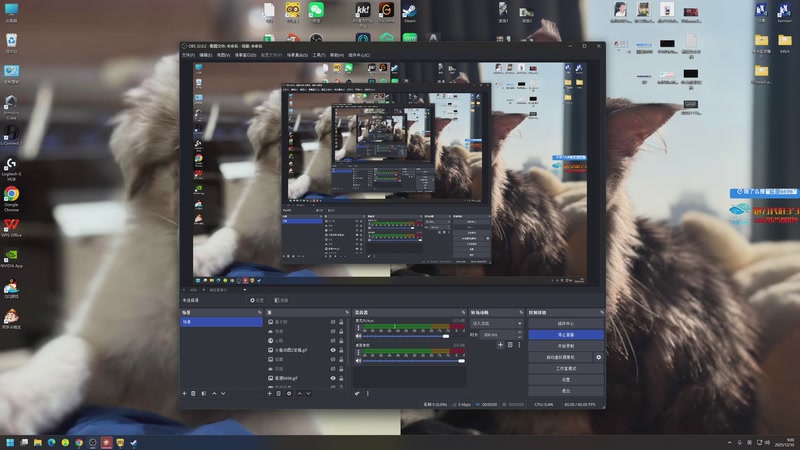Open virtual camera settings gear icon
The width and height of the screenshot is (800, 450).
598,357
